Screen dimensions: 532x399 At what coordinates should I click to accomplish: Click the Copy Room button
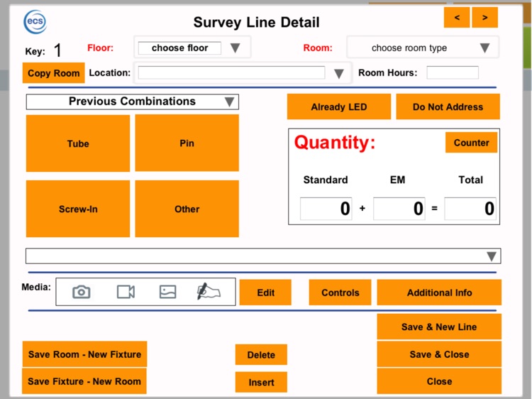(x=54, y=73)
